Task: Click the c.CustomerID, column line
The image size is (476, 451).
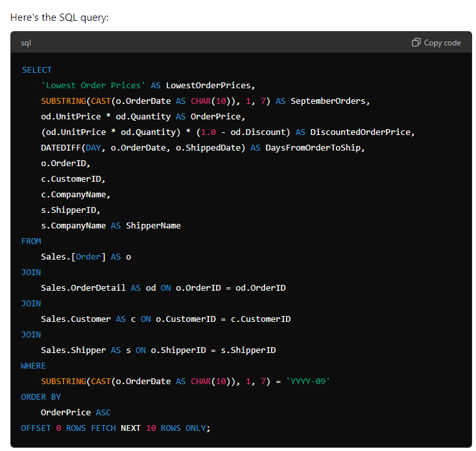Action: (x=73, y=179)
